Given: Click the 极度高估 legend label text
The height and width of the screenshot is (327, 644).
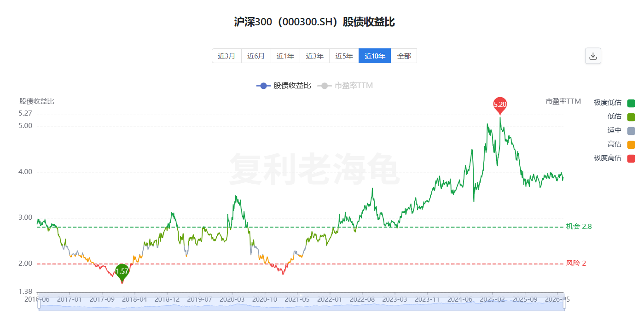Looking at the screenshot, I should (x=607, y=158).
